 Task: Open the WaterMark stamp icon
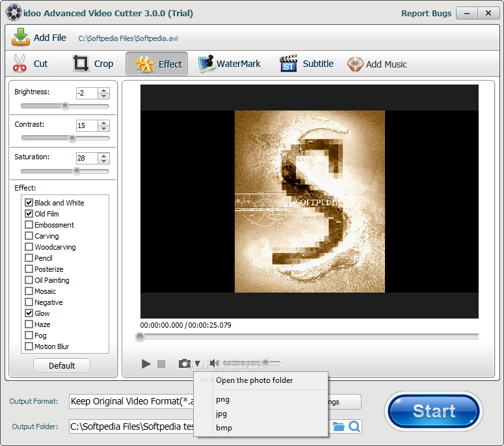tap(206, 64)
